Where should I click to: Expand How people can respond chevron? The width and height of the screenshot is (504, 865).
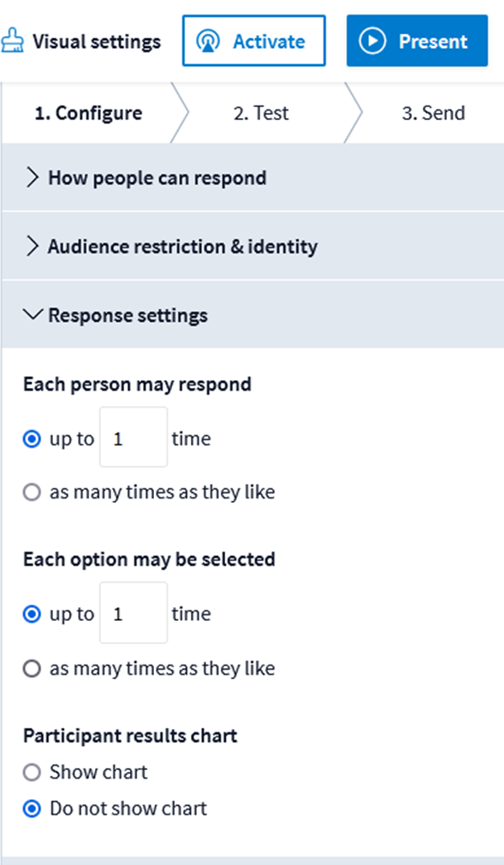tap(33, 177)
